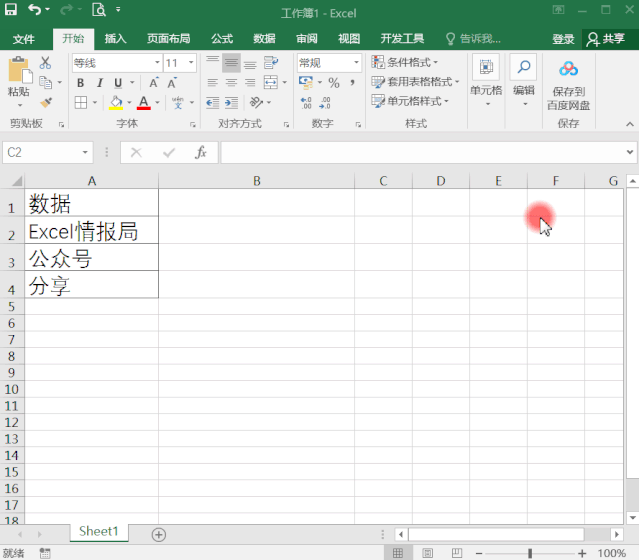Toggle underline formatting
Viewport: 639px width, 560px height.
click(118, 83)
